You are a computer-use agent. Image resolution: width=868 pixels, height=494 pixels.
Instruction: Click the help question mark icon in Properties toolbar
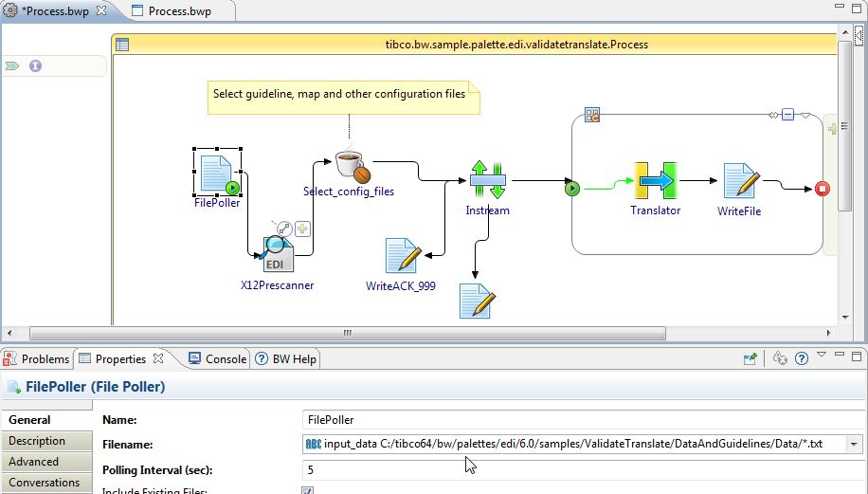(x=801, y=358)
